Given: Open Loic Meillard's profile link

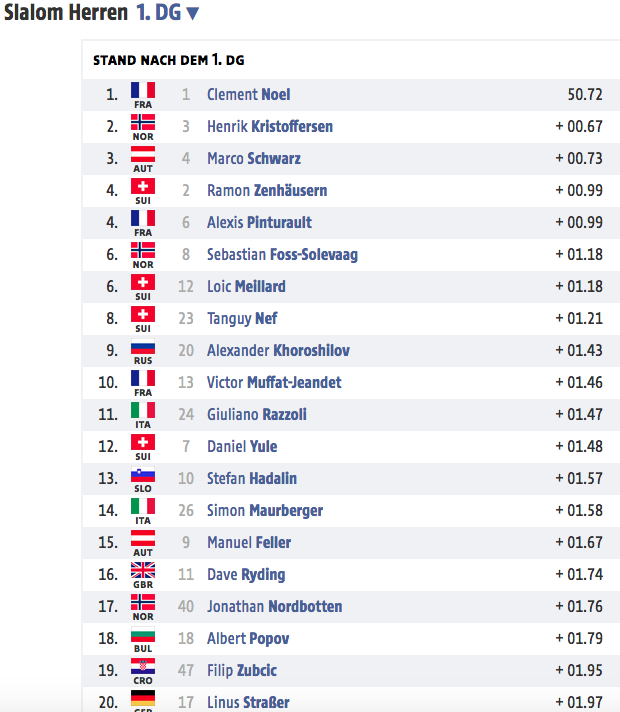Looking at the screenshot, I should [x=246, y=286].
